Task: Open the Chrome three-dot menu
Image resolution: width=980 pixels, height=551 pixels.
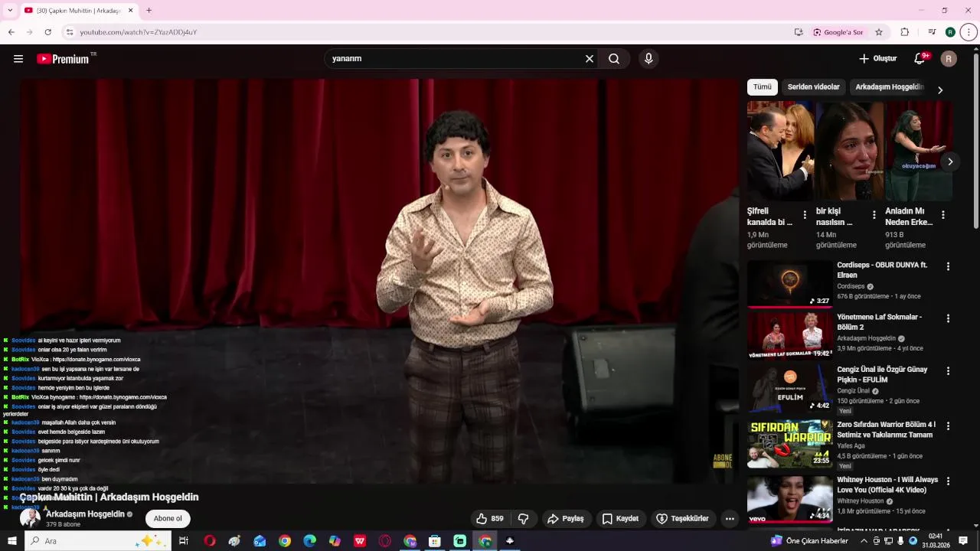Action: click(x=969, y=32)
